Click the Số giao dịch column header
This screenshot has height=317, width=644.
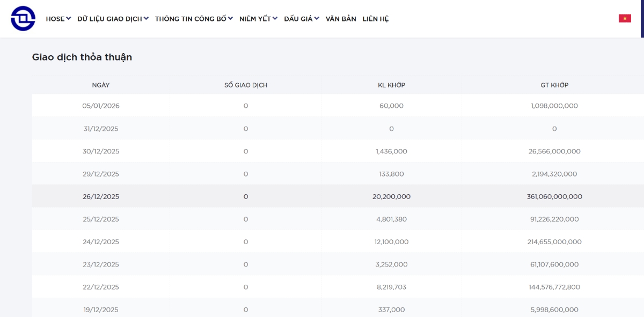pos(246,85)
